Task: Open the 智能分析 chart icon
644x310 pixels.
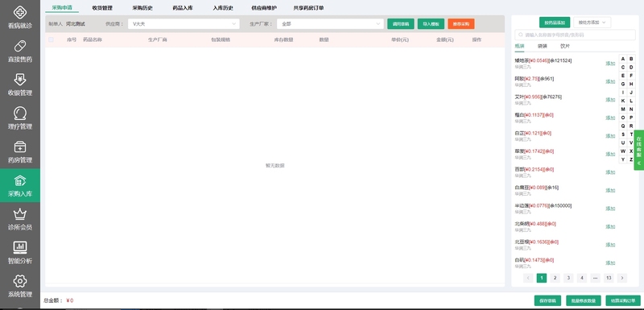Action: click(19, 247)
